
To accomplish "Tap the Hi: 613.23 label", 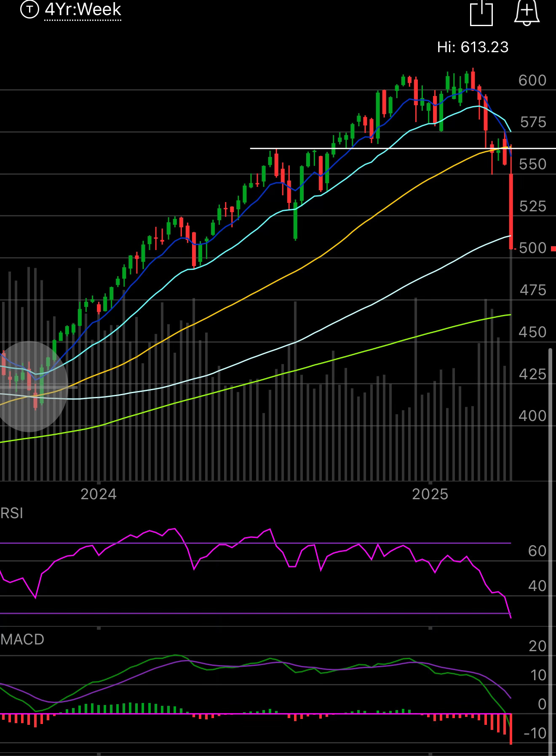I will tap(473, 47).
